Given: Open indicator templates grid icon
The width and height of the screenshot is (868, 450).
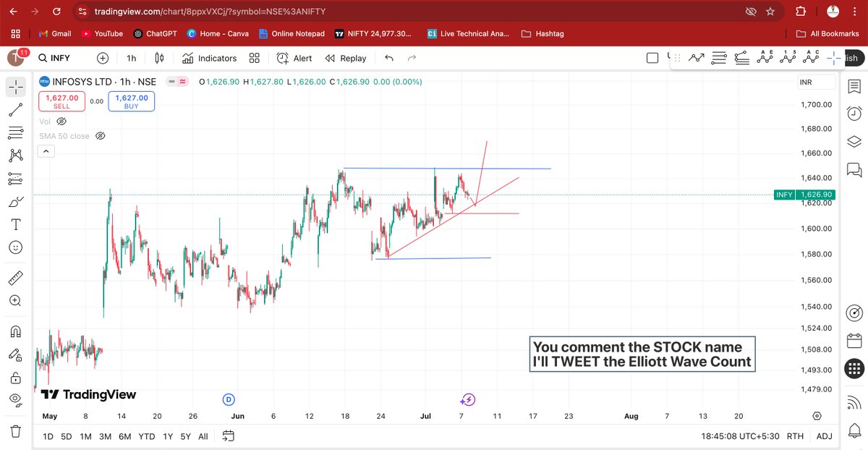Looking at the screenshot, I should click(255, 58).
